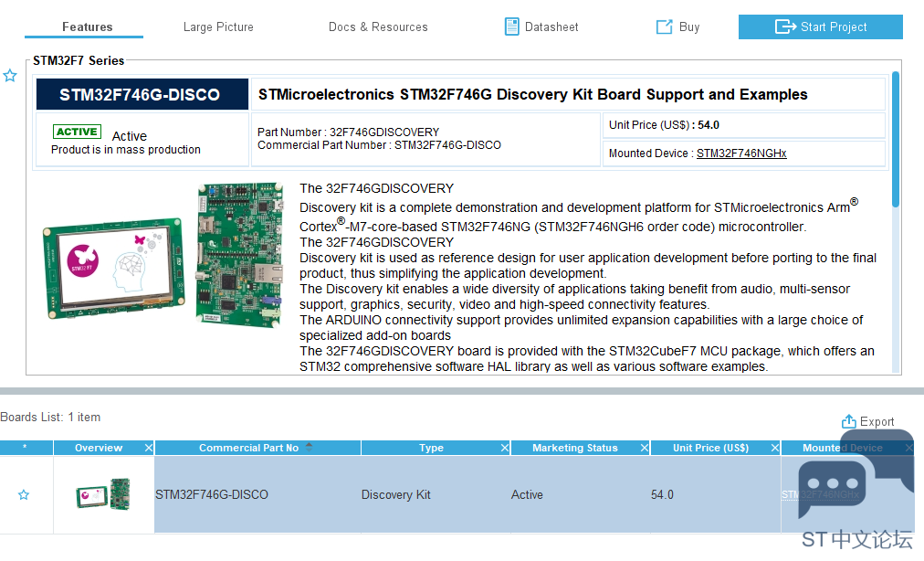Image resolution: width=924 pixels, height=561 pixels.
Task: Open the Docs & Resources tab
Action: (378, 27)
